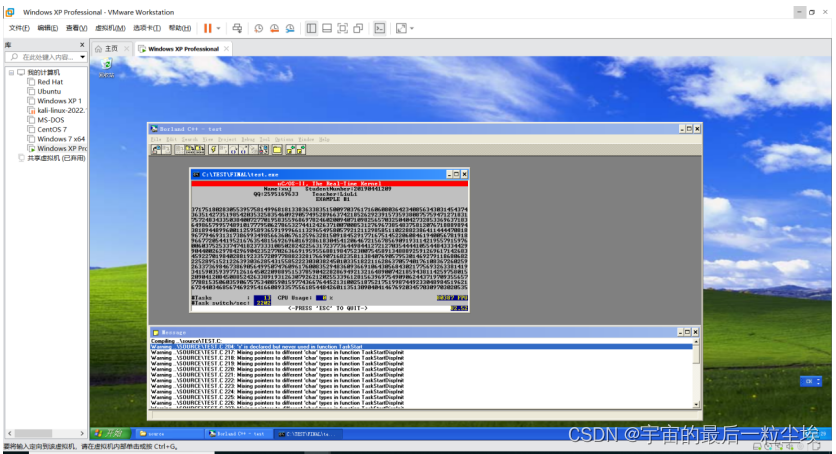Screen dimensions: 836x454
Task: Click the sound device icon in VMware status bar
Action: pyautogui.click(x=790, y=447)
